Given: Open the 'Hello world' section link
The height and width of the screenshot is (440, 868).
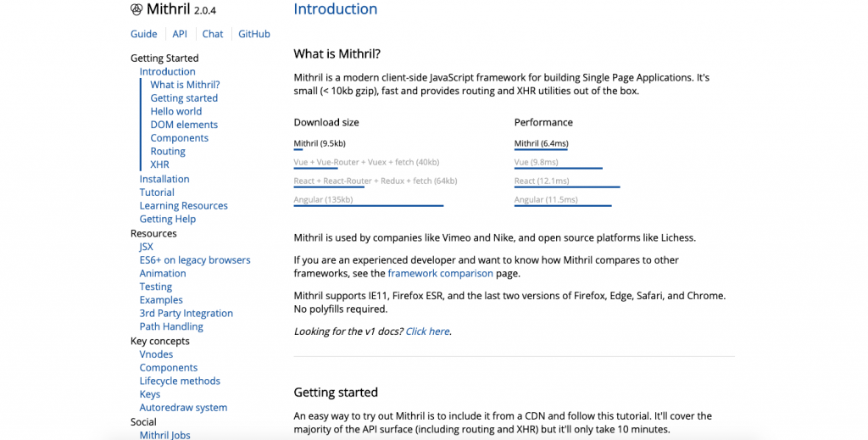Looking at the screenshot, I should [176, 111].
